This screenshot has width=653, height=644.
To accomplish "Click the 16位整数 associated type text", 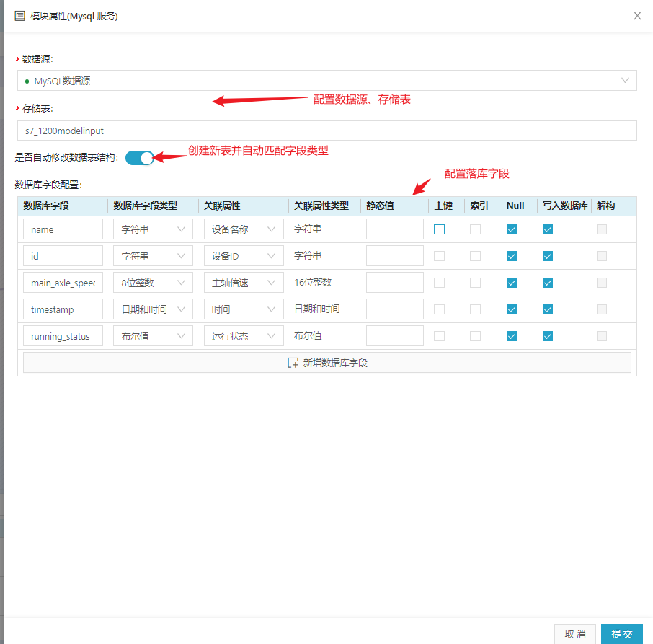I will pos(313,283).
